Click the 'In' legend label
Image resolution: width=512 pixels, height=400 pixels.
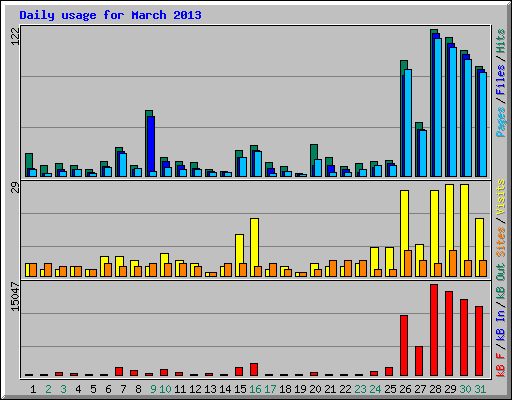[501, 315]
